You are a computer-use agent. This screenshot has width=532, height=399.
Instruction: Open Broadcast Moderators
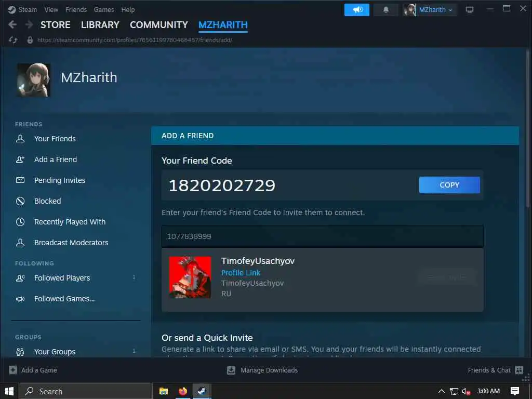pos(71,242)
